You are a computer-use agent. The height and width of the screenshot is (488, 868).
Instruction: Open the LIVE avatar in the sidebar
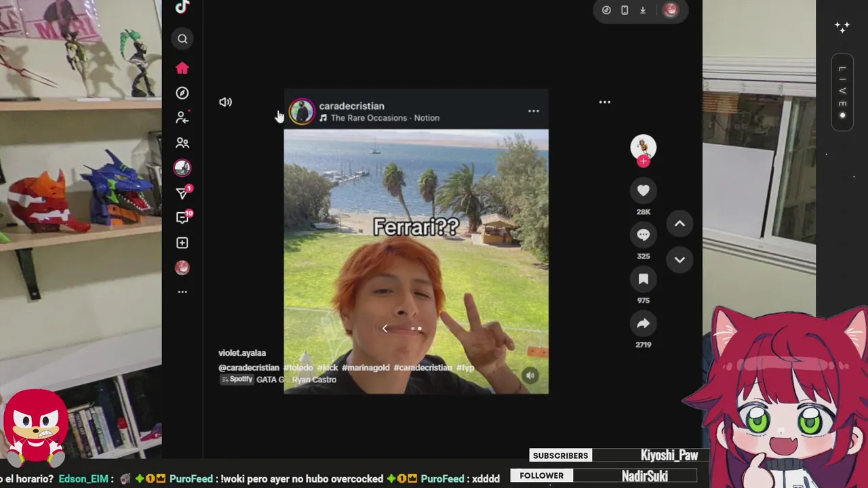tap(182, 167)
